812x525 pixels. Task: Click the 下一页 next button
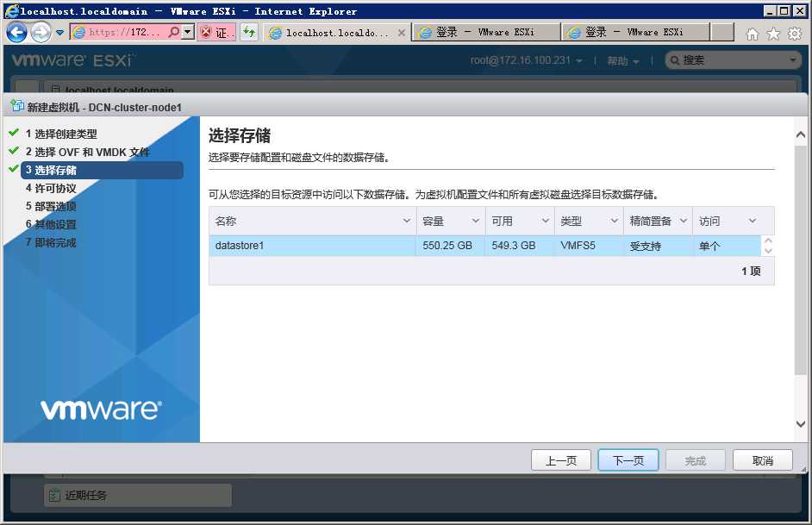pos(628,460)
